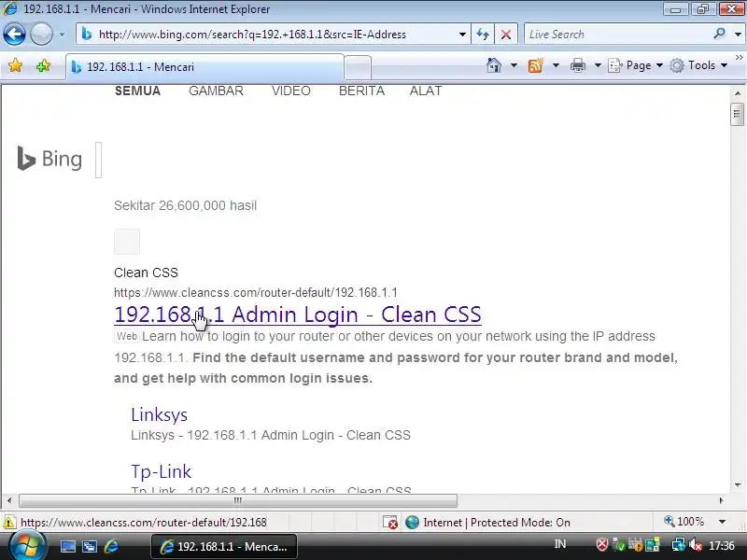Screen dimensions: 747x560
Task: Click the Bing search box beside the logo
Action: coord(99,160)
